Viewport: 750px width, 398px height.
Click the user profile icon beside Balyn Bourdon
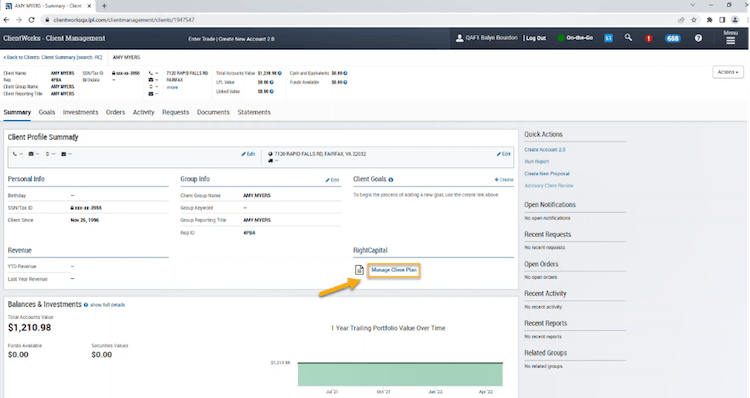coord(459,38)
